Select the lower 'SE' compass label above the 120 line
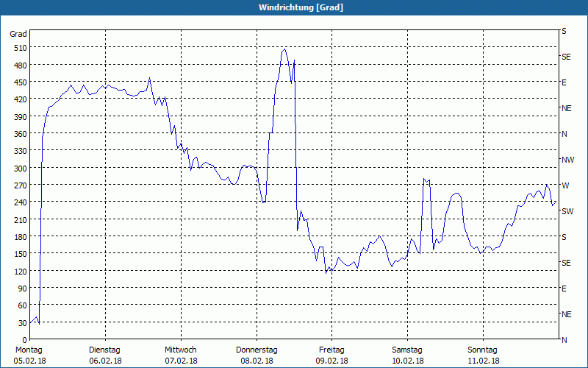Viewport: 588px width, 368px height. [x=566, y=263]
